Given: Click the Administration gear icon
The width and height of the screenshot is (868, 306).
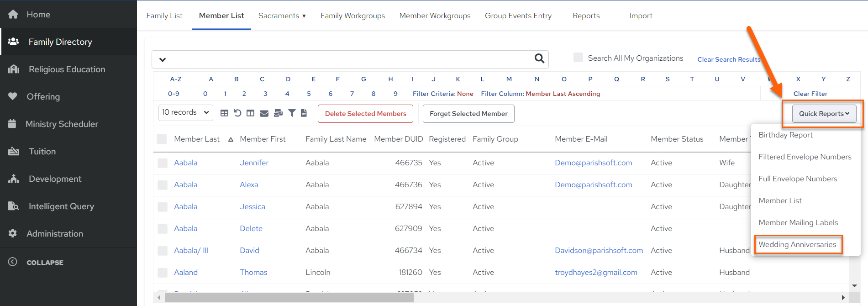Looking at the screenshot, I should 13,233.
